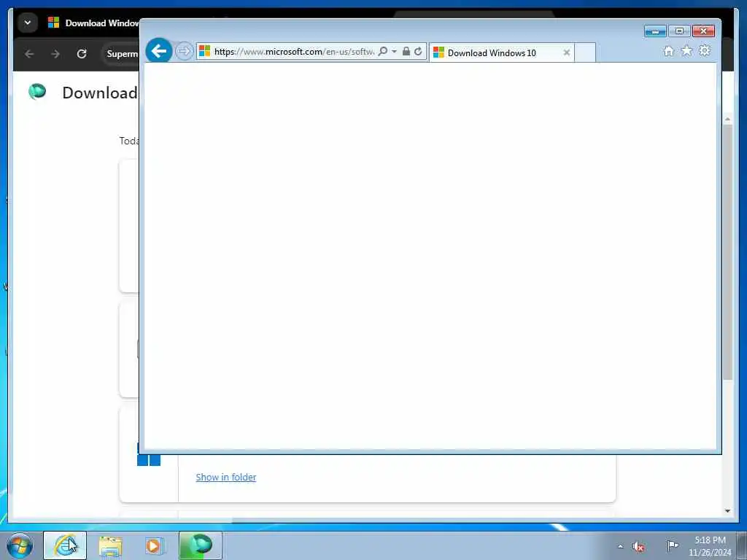
Task: Open Action Center flag icon
Action: pos(673,545)
